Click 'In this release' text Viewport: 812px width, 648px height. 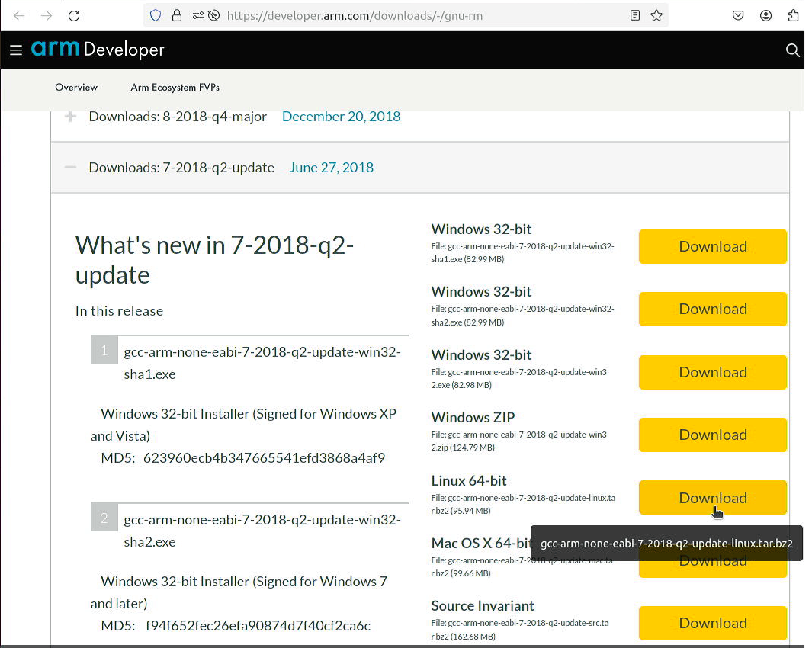point(119,311)
